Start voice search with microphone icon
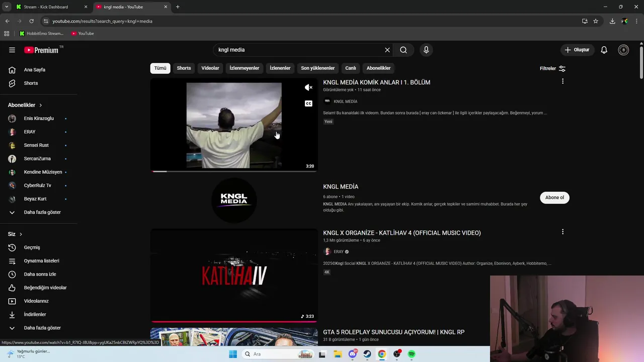Screen dimensions: 644x362 pos(426,50)
